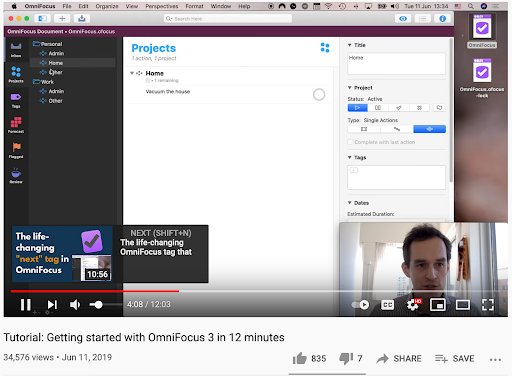Activate miniplayer mode icon
Image resolution: width=512 pixels, height=376 pixels.
pyautogui.click(x=437, y=304)
